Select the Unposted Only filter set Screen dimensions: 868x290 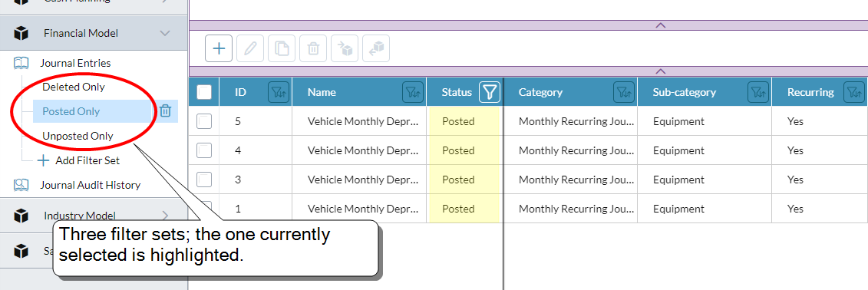(78, 136)
